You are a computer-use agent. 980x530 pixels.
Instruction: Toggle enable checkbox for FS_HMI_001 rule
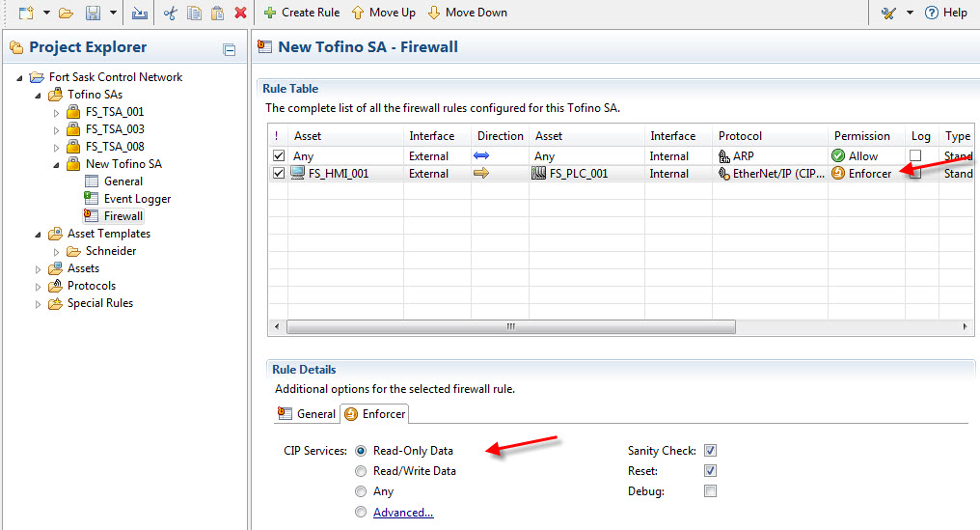(x=279, y=174)
